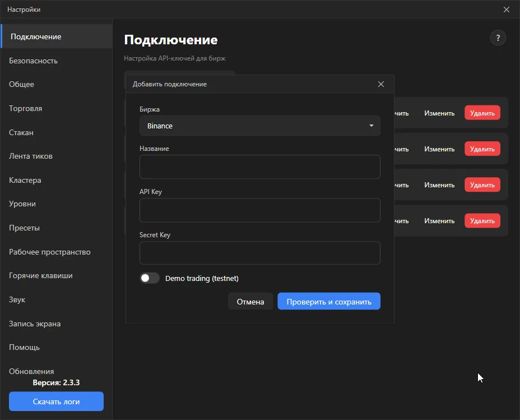Click Удалить on the third connection row
This screenshot has width=520, height=420.
pos(482,185)
